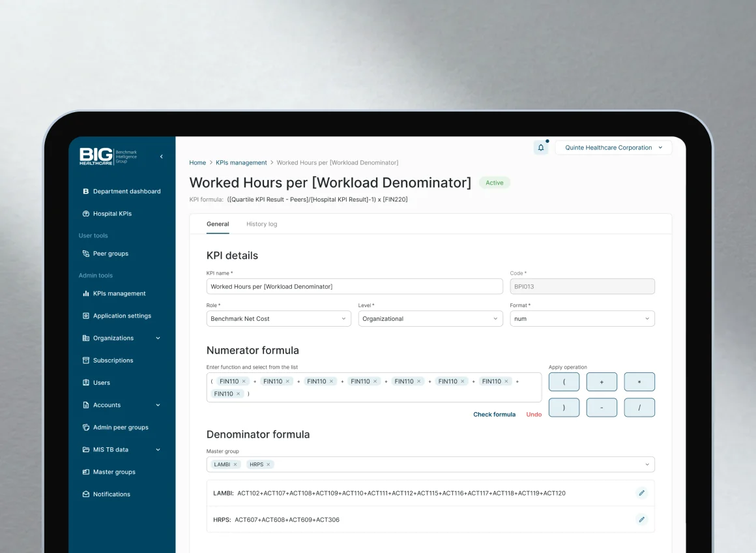Viewport: 756px width, 553px height.
Task: Click the Department dashboard sidebar icon
Action: coord(86,191)
